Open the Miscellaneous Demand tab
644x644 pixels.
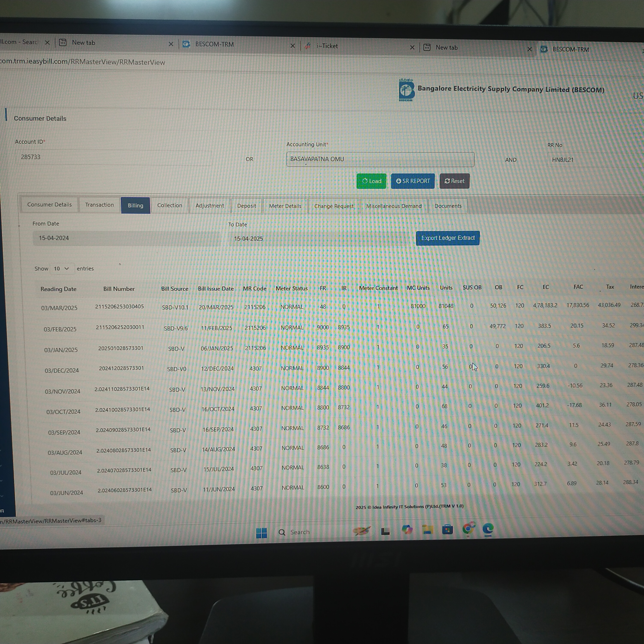394,206
